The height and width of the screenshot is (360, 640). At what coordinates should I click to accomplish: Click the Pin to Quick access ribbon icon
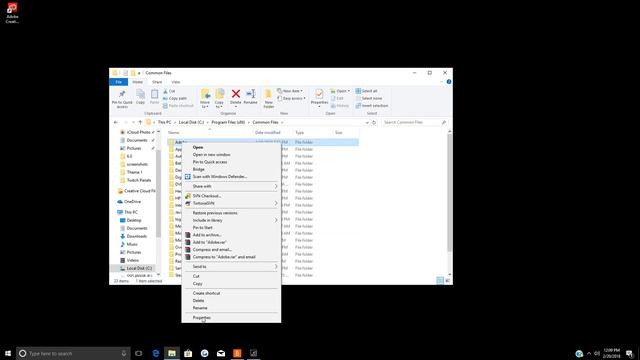(122, 98)
